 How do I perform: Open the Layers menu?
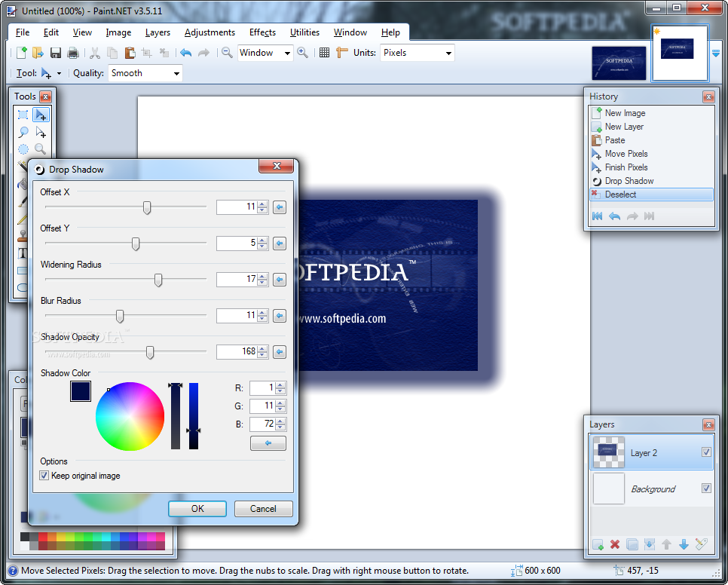tap(158, 32)
